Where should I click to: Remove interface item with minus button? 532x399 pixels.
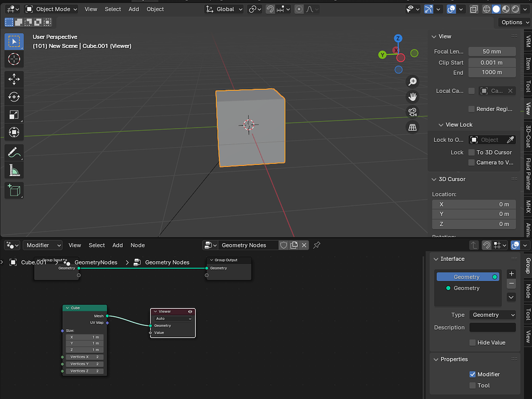tap(511, 284)
